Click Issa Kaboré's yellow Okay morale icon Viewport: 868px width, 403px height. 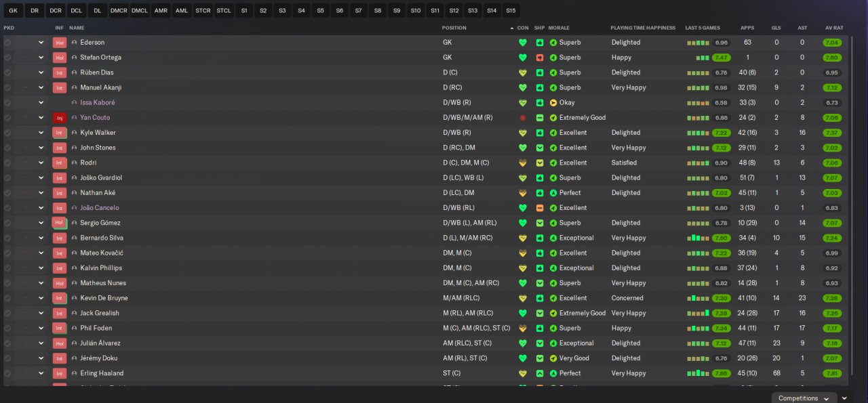point(553,103)
